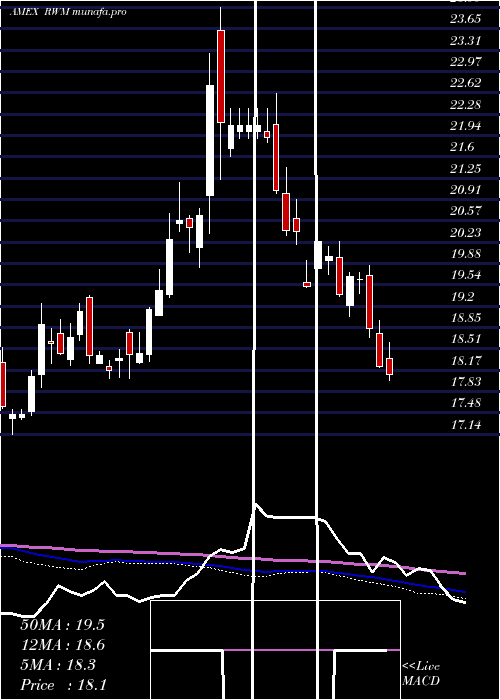500x700 pixels.
Task: Click the 17.14 price axis label
Action: (466, 424)
